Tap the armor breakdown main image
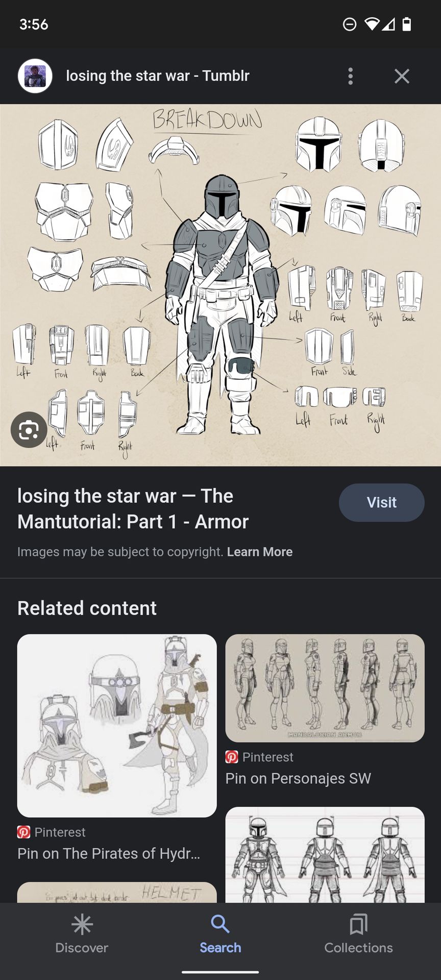441x980 pixels. (x=220, y=285)
